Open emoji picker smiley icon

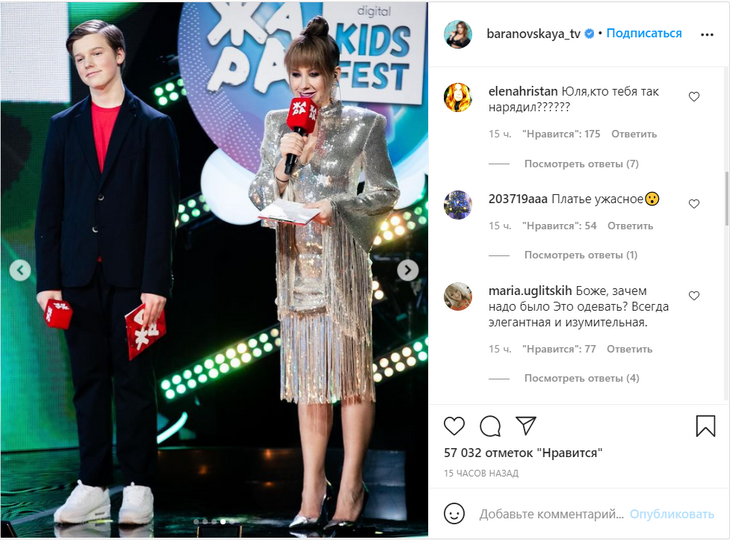454,514
